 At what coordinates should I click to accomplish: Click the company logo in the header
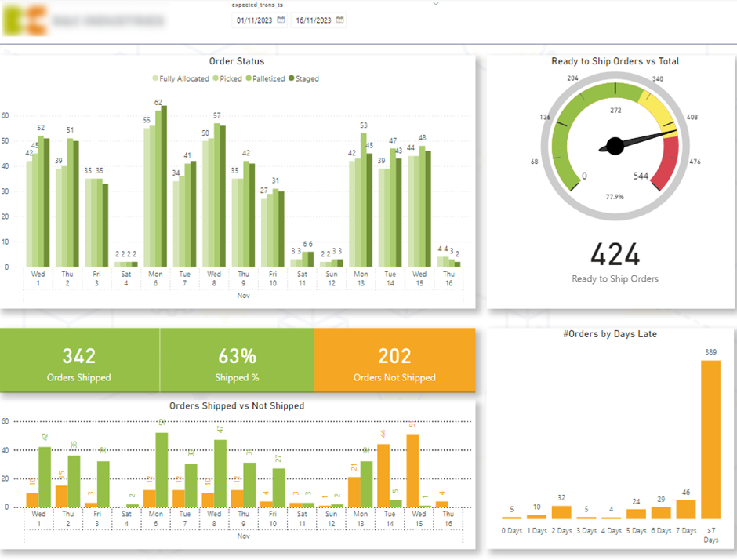click(20, 20)
